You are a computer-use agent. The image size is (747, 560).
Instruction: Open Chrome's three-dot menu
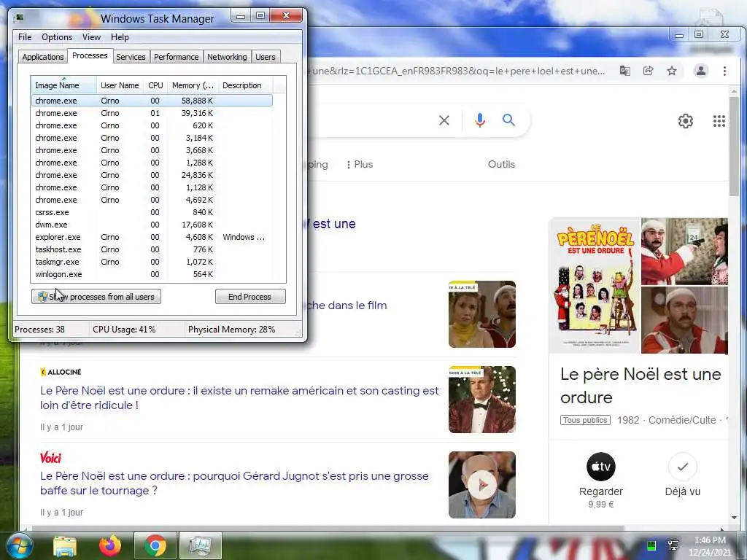724,71
